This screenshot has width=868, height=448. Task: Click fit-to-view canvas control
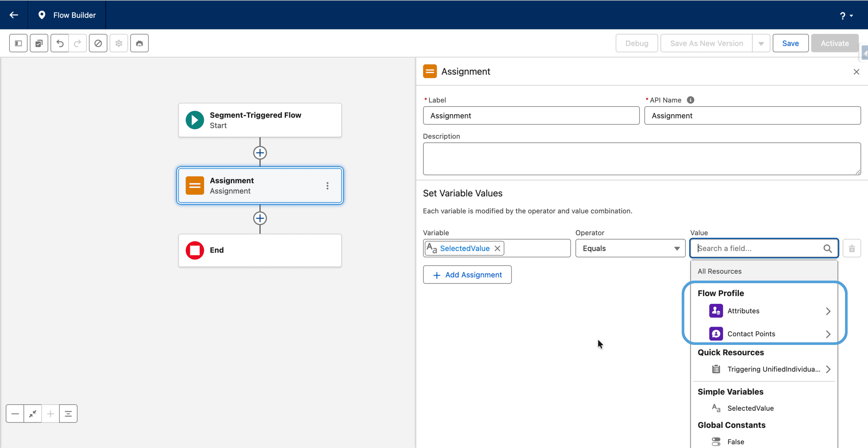tap(33, 413)
